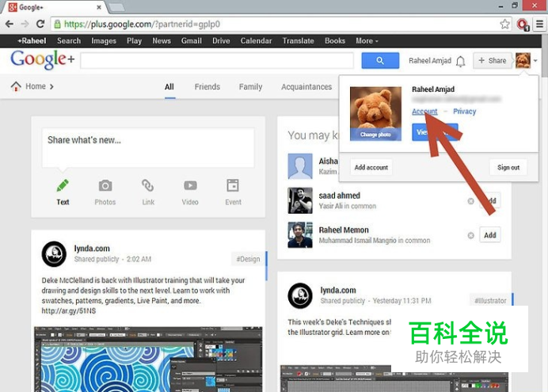The height and width of the screenshot is (392, 548).
Task: Click the Sign out button
Action: point(508,167)
